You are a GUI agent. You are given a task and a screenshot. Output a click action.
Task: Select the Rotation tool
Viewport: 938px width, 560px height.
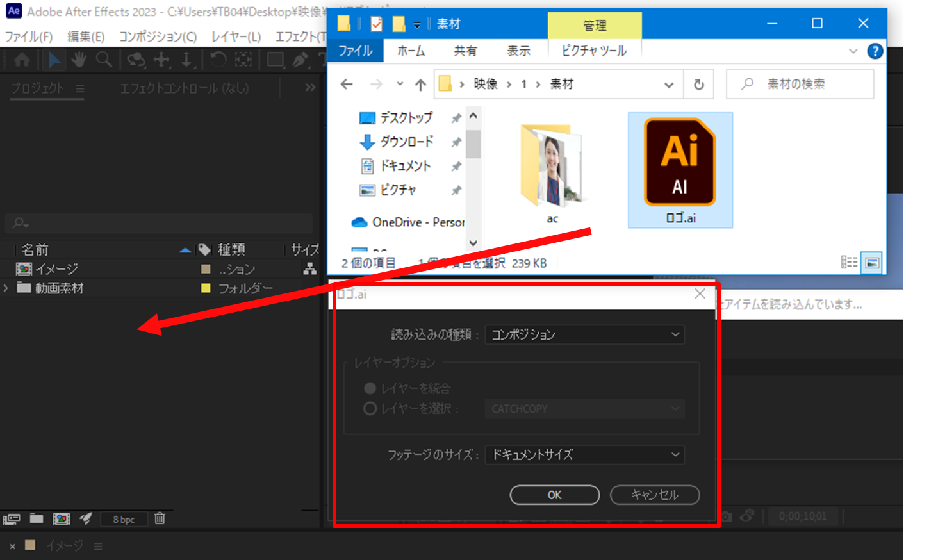pyautogui.click(x=218, y=60)
